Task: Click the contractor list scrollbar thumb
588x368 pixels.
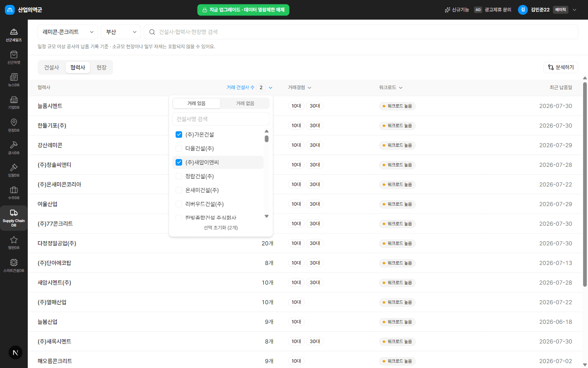Action: (x=267, y=139)
